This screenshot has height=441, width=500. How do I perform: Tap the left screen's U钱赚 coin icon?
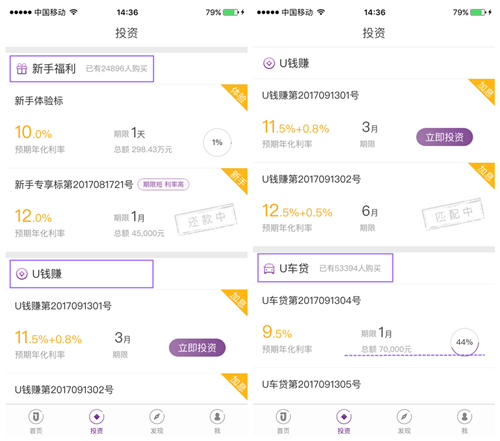pyautogui.click(x=22, y=274)
